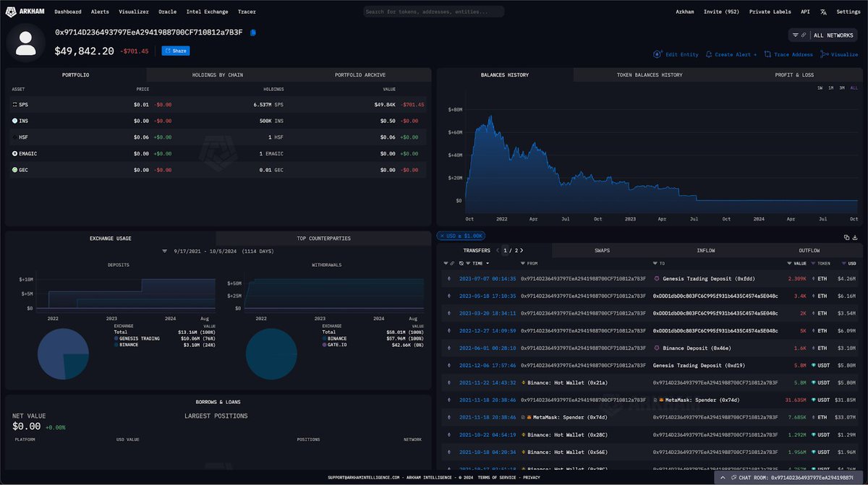This screenshot has height=485, width=868.
Task: Set balance chart range to 1W
Action: coord(820,87)
